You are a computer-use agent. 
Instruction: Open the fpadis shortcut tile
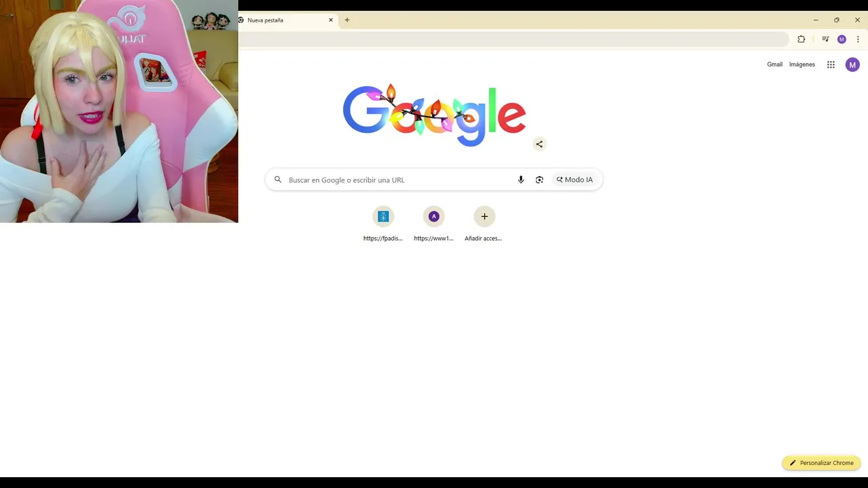pyautogui.click(x=383, y=224)
